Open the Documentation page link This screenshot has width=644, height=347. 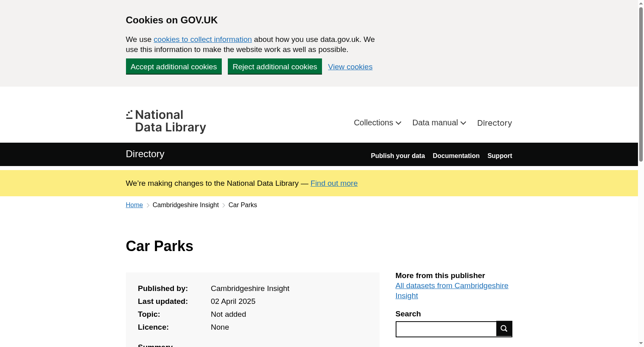point(456,156)
